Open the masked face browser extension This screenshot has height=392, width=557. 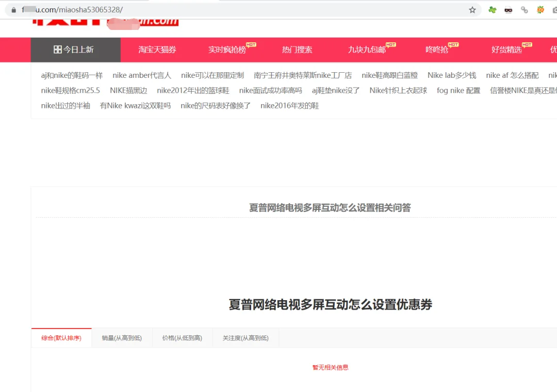point(509,10)
